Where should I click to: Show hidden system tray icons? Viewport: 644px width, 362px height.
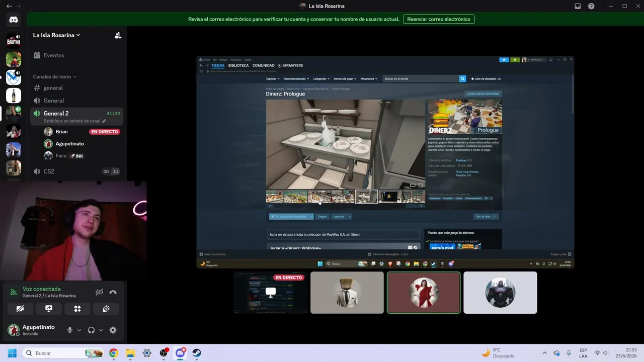pos(544,353)
